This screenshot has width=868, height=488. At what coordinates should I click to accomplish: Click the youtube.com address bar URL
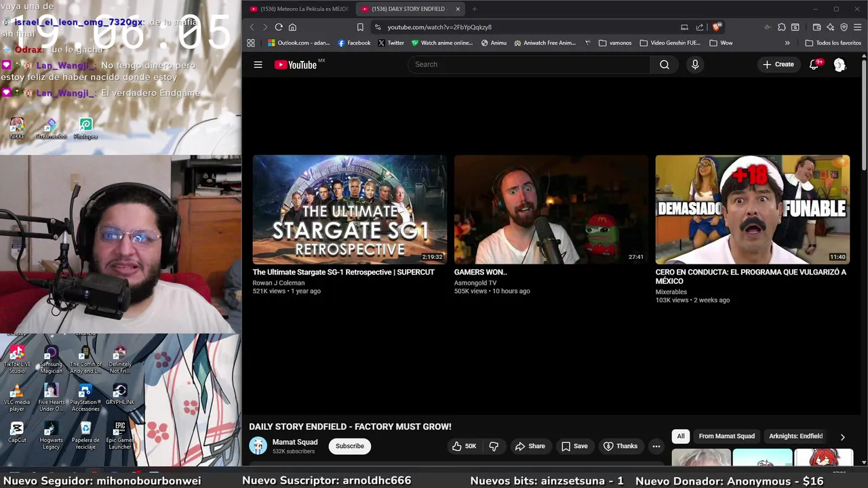coord(439,27)
